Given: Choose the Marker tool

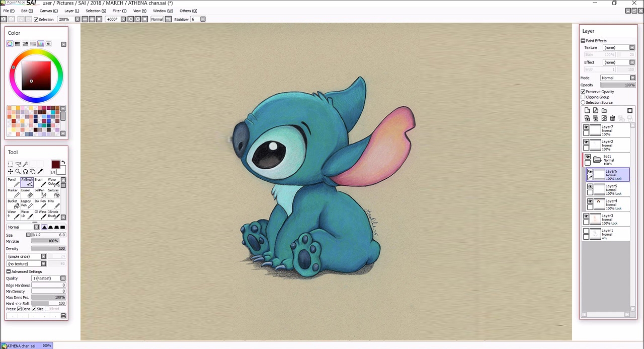Looking at the screenshot, I should click(14, 193).
